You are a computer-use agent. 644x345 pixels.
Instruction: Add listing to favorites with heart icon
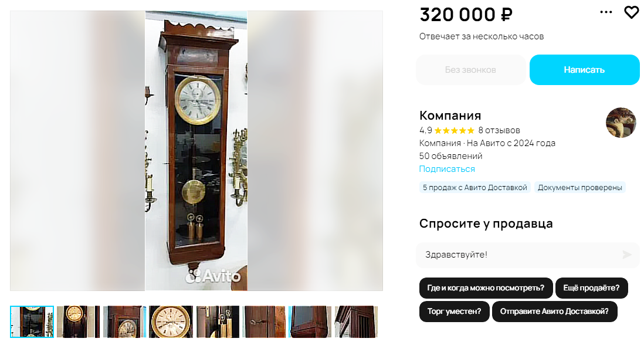coord(631,12)
